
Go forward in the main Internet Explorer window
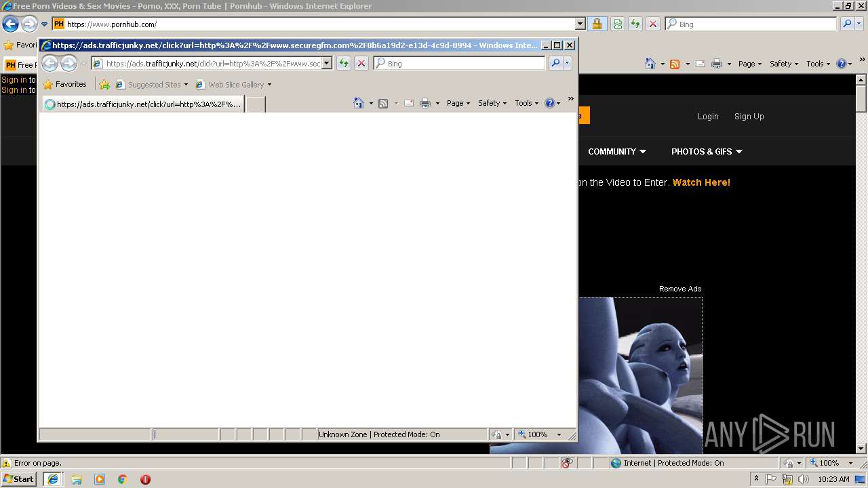[x=29, y=24]
